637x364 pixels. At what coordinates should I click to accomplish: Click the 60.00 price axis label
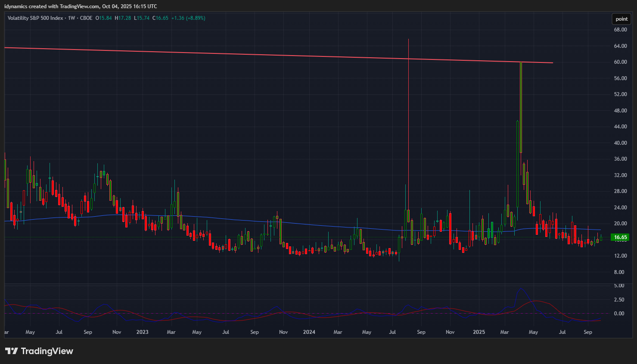(620, 62)
